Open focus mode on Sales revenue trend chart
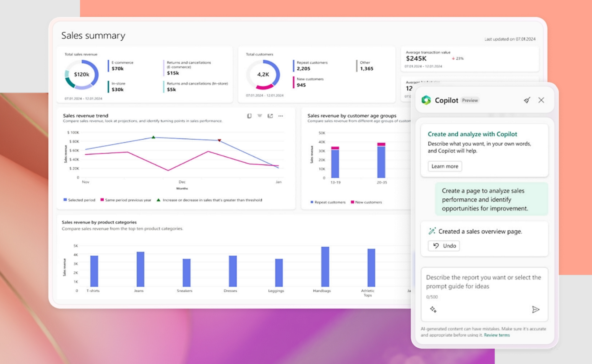This screenshot has height=364, width=592. (270, 116)
